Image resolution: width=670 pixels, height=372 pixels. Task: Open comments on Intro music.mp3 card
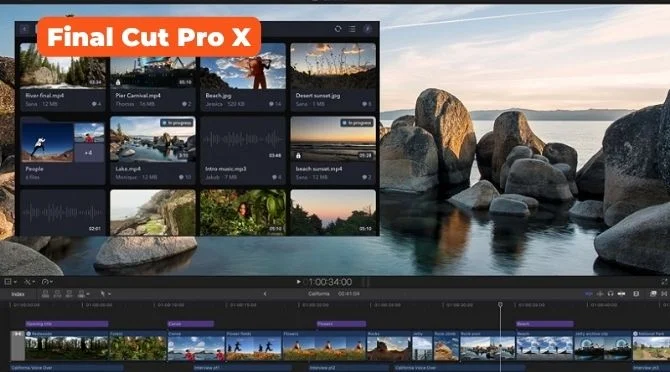tap(277, 177)
